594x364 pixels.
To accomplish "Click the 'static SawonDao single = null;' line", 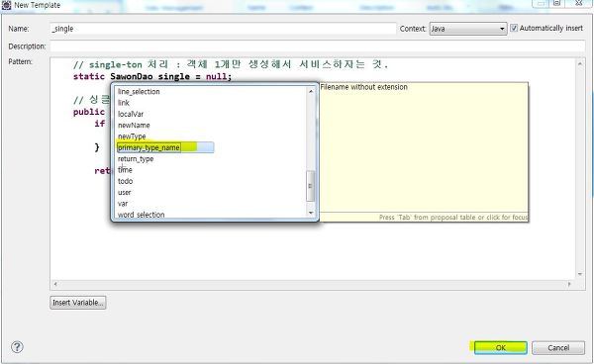I will click(x=152, y=76).
